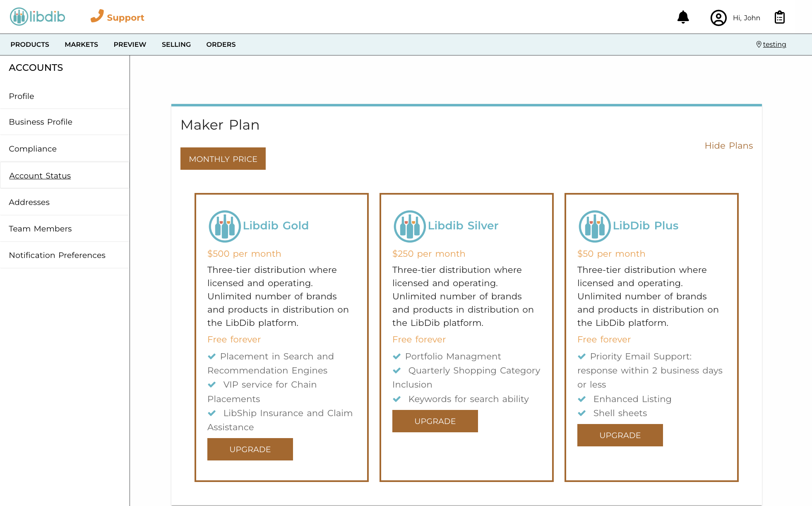The image size is (812, 506).
Task: Click the user account avatar icon
Action: [x=718, y=17]
